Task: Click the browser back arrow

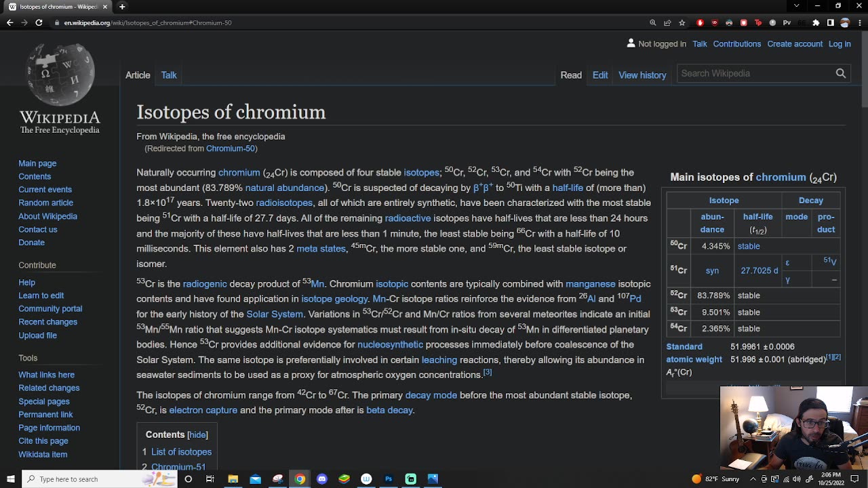Action: (x=9, y=22)
